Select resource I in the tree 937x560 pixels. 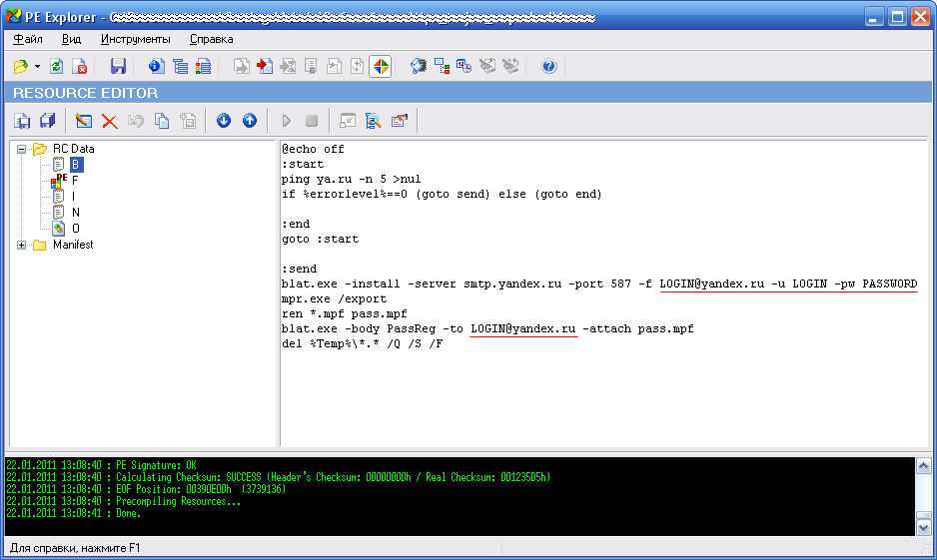point(74,197)
